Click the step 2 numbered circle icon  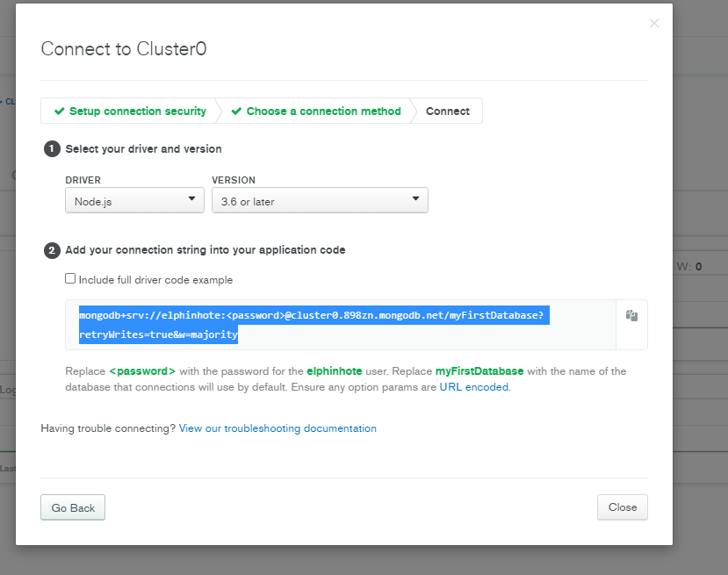point(52,249)
